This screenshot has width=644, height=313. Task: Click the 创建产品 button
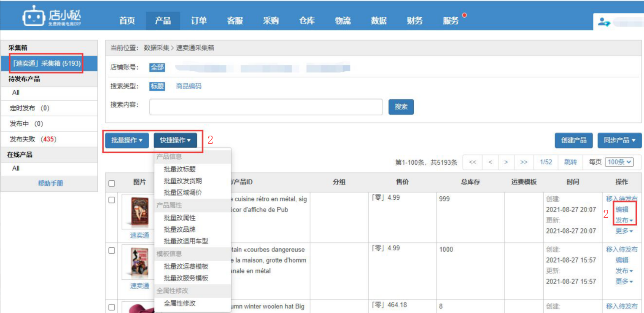[574, 140]
